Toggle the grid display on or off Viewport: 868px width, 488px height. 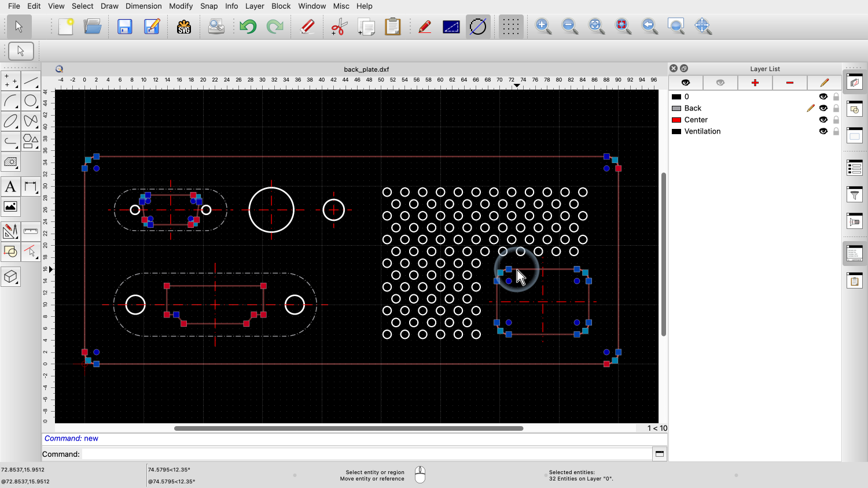(x=510, y=27)
